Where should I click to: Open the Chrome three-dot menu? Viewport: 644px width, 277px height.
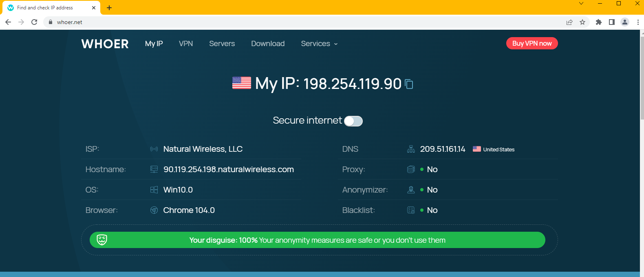pos(638,22)
